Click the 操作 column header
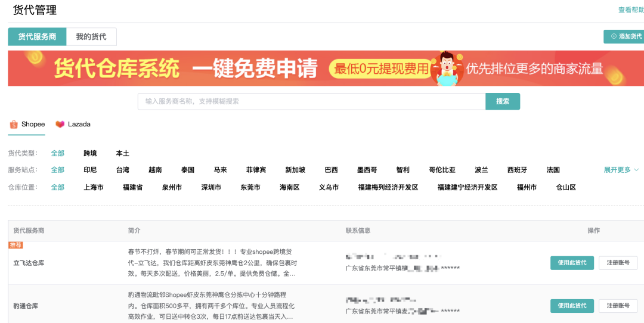 [594, 231]
